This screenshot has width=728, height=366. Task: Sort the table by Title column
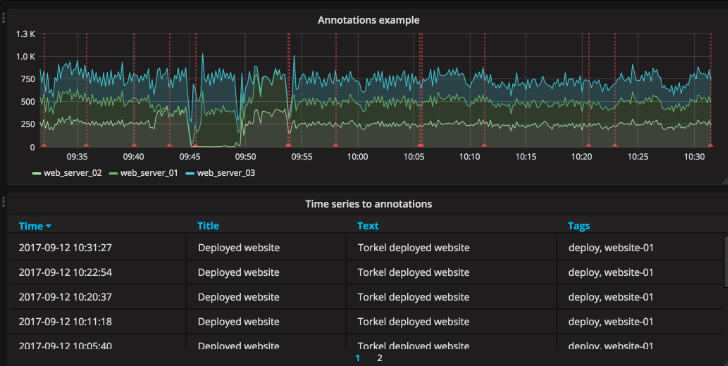[x=208, y=226]
